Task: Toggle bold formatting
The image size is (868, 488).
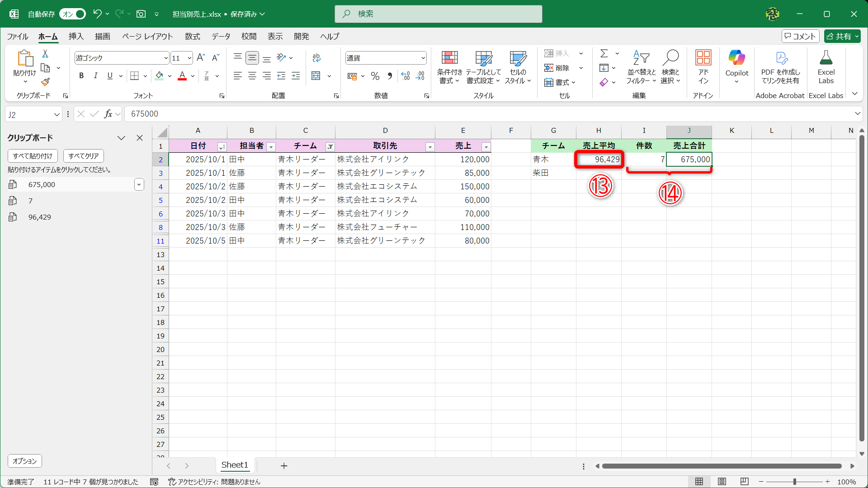Action: [x=81, y=76]
